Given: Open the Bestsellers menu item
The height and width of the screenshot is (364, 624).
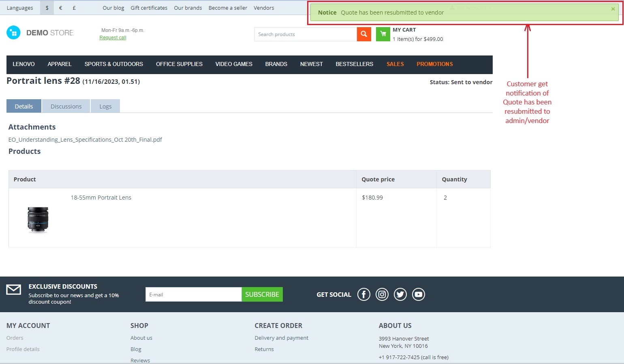Looking at the screenshot, I should 355,64.
